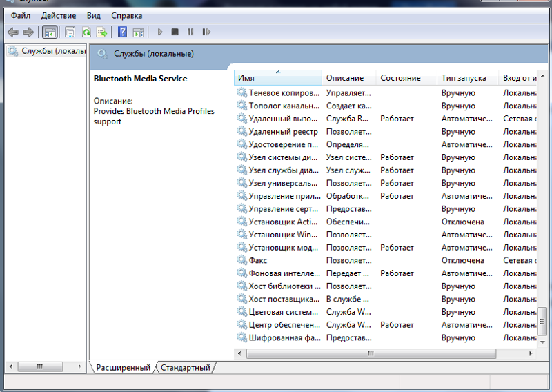The height and width of the screenshot is (392, 552).
Task: Sort by the Вход от имени column header
Action: (518, 78)
